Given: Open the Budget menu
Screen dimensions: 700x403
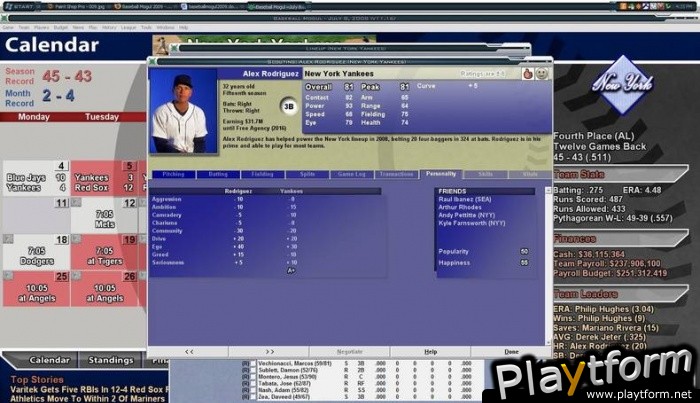Looking at the screenshot, I should (x=61, y=28).
